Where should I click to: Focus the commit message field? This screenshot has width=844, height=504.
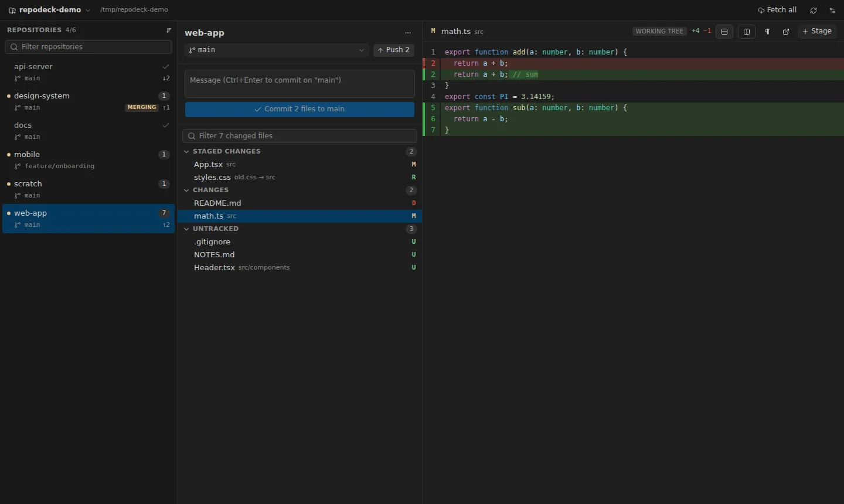coord(300,84)
